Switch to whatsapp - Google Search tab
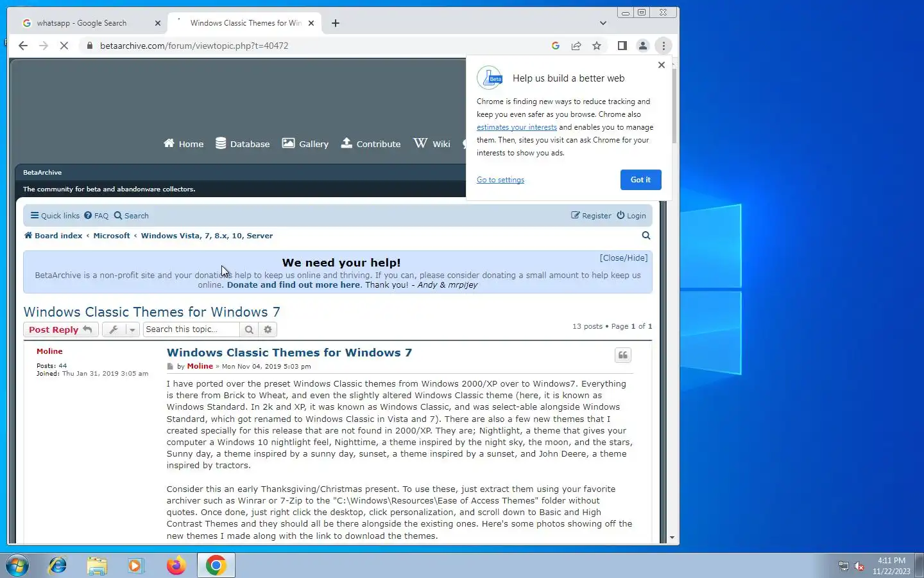Viewport: 924px width, 578px height. [90, 23]
